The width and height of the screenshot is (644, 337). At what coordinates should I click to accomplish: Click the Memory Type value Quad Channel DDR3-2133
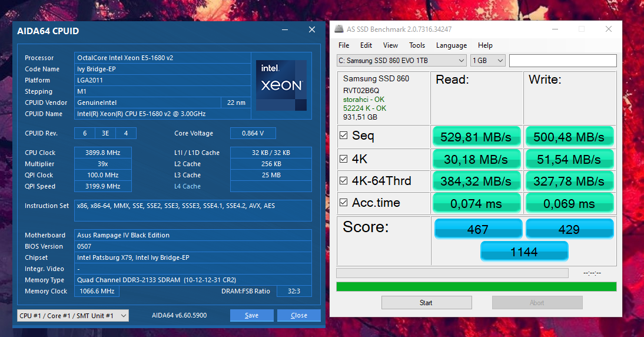click(192, 280)
